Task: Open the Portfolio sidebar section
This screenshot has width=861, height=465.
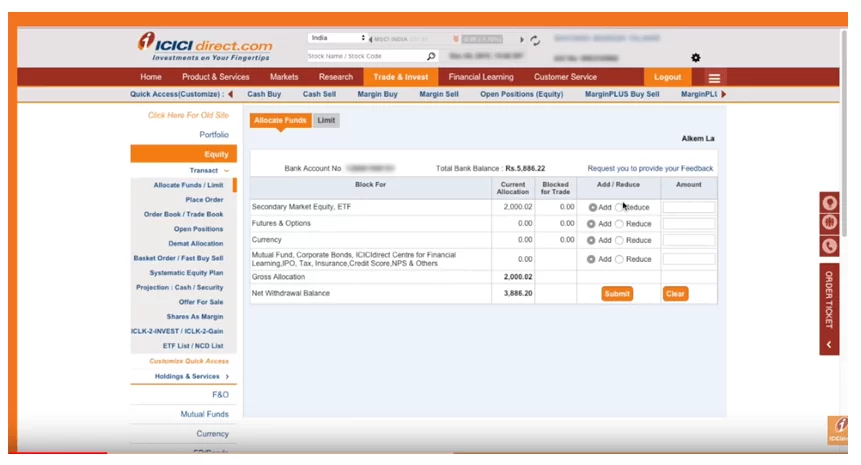Action: pos(214,135)
